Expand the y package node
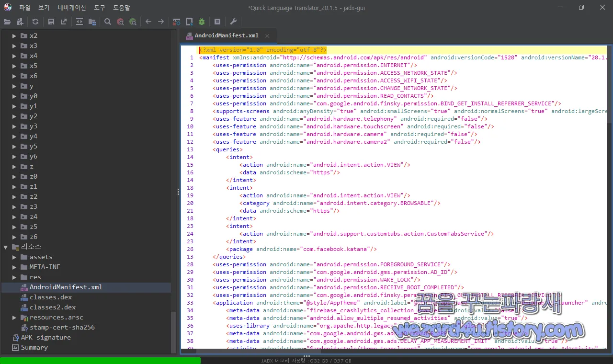The image size is (613, 364). point(14,86)
